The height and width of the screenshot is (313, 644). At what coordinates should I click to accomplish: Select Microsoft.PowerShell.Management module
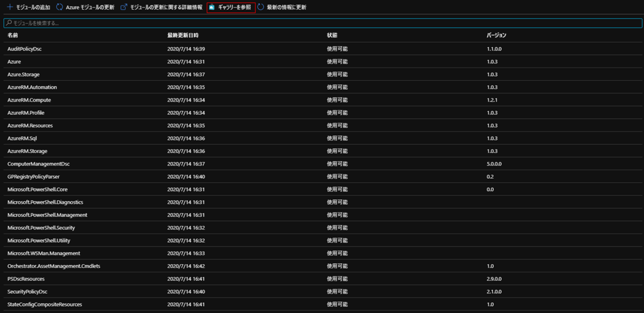point(47,215)
